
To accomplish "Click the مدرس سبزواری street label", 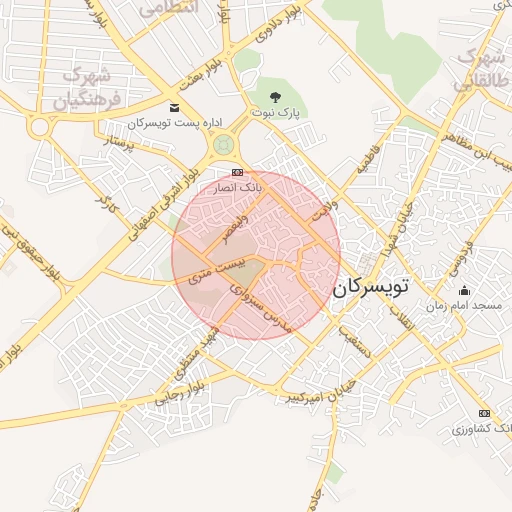I will tap(261, 309).
